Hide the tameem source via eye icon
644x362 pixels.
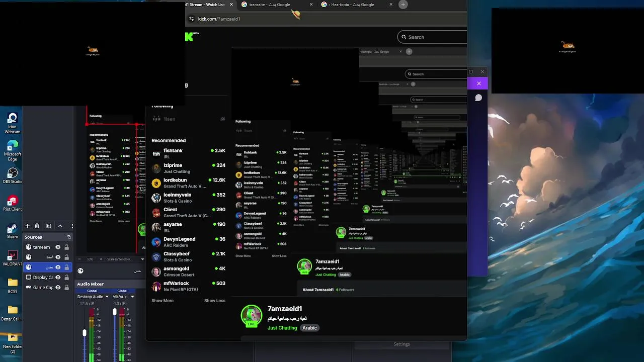click(58, 247)
